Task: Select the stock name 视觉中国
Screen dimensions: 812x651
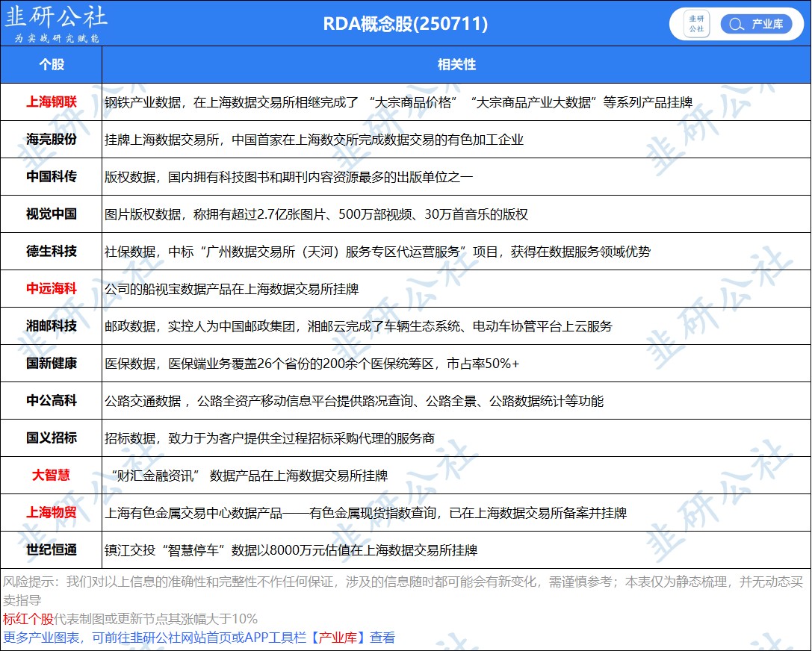Action: [52, 214]
